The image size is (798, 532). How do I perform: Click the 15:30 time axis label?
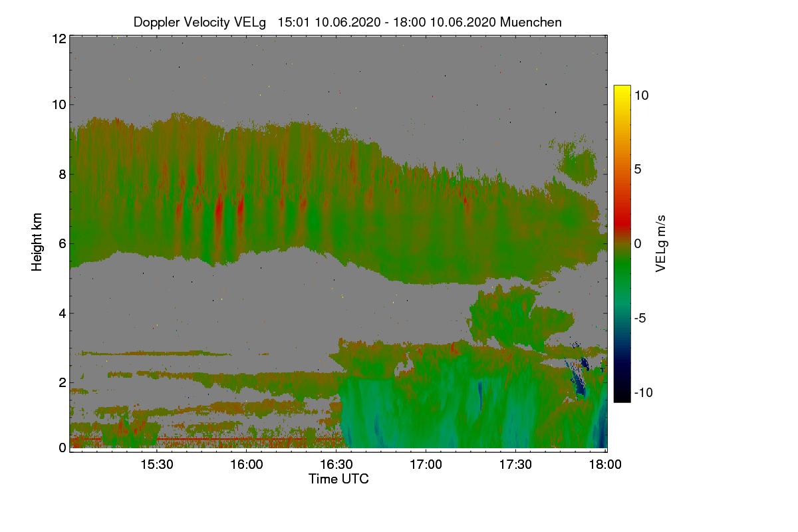coord(156,465)
